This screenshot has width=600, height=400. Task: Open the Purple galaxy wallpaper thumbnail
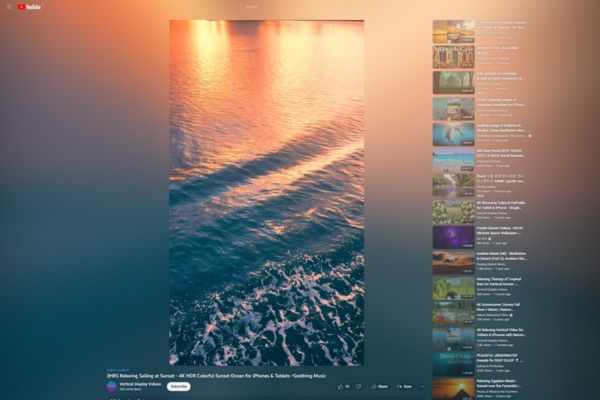[453, 237]
